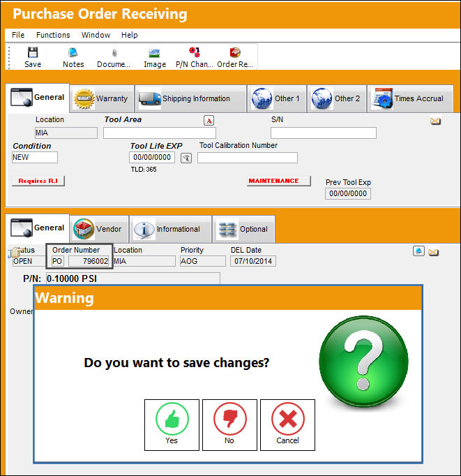The height and width of the screenshot is (476, 461).
Task: Click the Priority field showing AOG
Action: click(202, 261)
